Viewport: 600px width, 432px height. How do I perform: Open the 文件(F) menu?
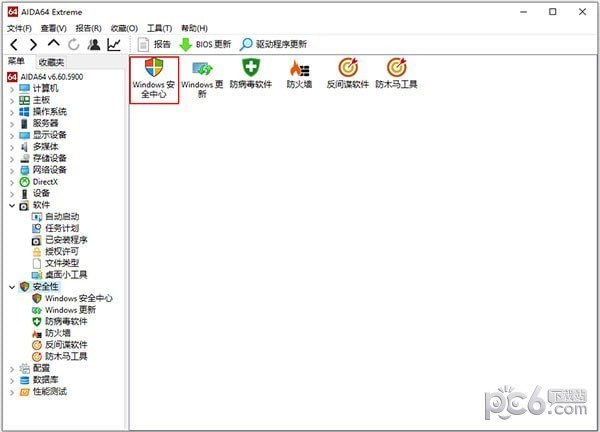click(x=20, y=28)
